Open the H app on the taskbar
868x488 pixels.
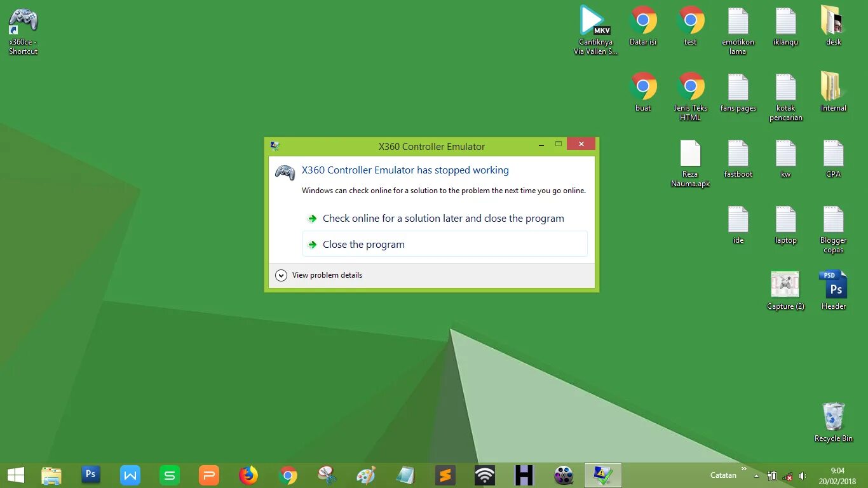[524, 475]
